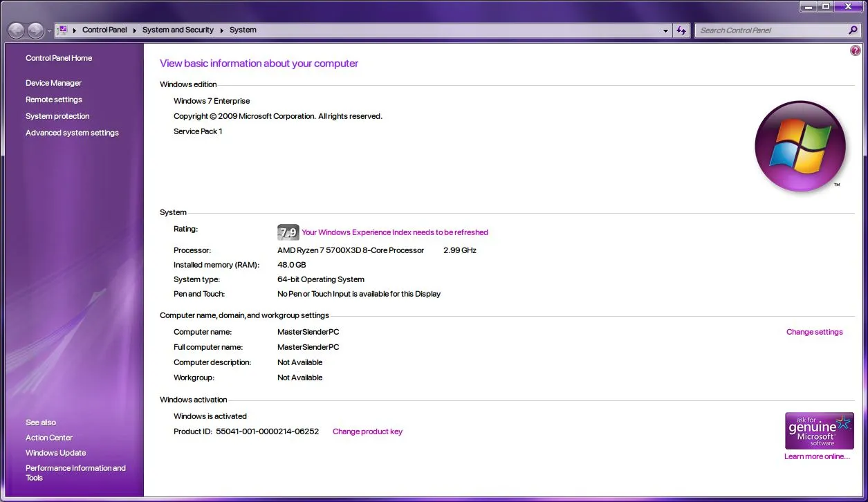Image resolution: width=868 pixels, height=502 pixels.
Task: Click the AMD Ryzen 7 5700X3D processor text
Action: (351, 250)
